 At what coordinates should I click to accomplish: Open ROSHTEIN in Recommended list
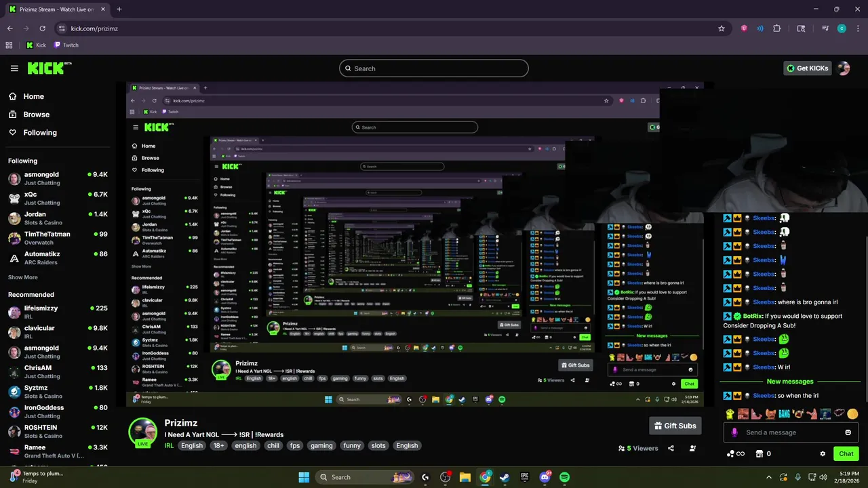click(x=57, y=431)
